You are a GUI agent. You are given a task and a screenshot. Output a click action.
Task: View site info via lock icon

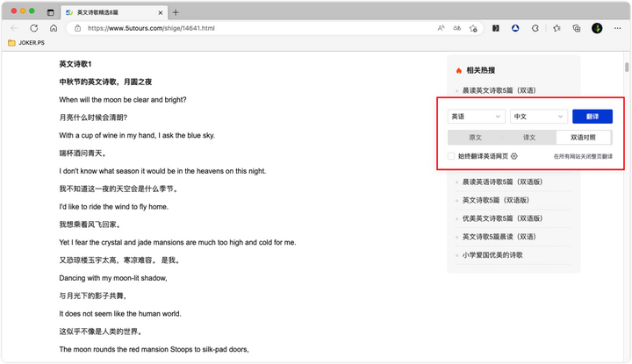[78, 28]
